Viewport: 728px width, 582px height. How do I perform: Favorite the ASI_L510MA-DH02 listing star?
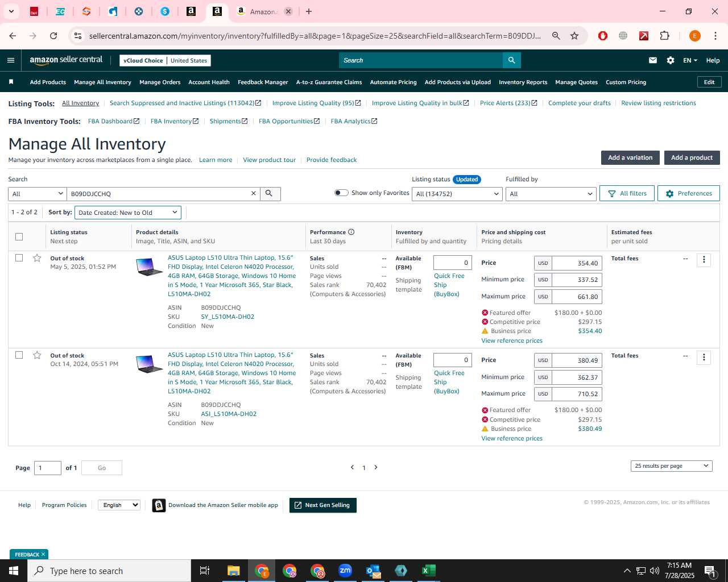pos(37,355)
